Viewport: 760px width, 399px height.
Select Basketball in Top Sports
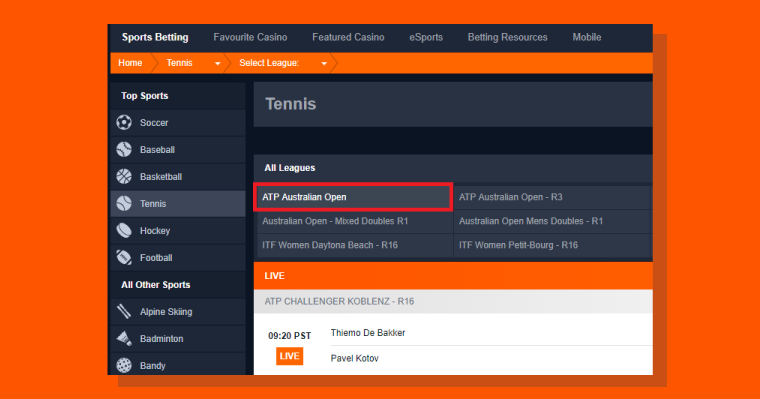(x=178, y=176)
